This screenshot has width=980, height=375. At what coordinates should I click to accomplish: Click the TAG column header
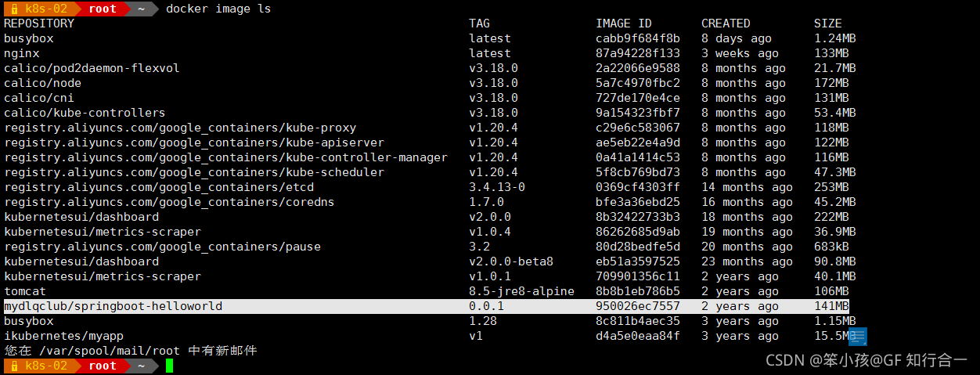(479, 23)
